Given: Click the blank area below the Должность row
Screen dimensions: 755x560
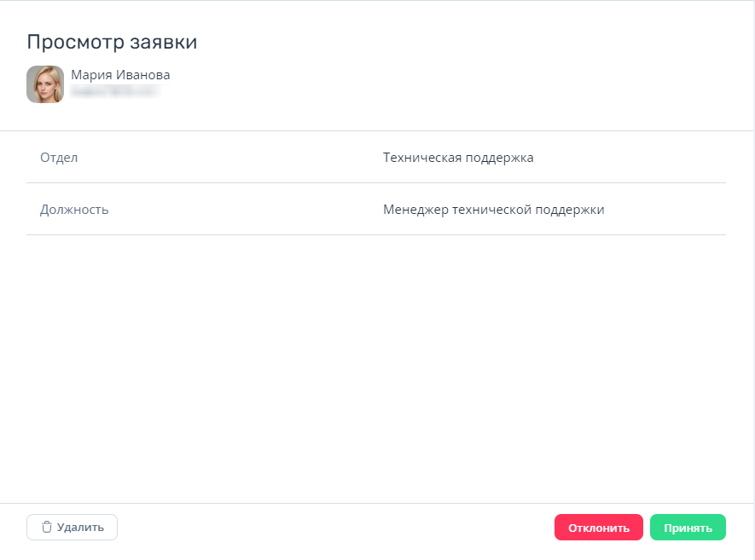Looking at the screenshot, I should pos(375,367).
